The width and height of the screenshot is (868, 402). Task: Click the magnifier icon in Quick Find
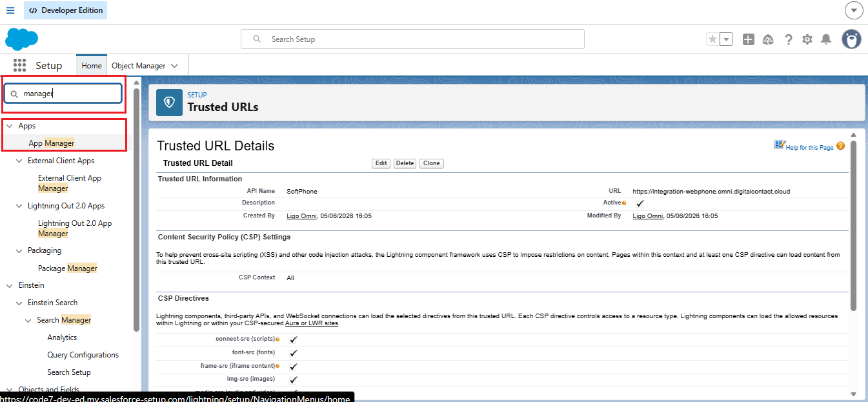[14, 94]
